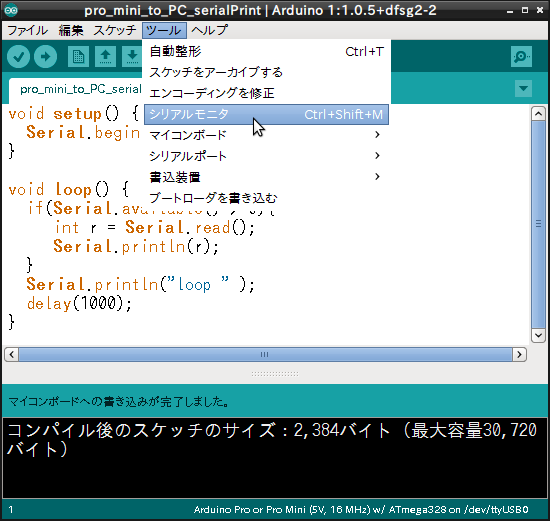Open sketch with the up-arrow toolbar icon
This screenshot has width=550, height=521.
coord(106,56)
